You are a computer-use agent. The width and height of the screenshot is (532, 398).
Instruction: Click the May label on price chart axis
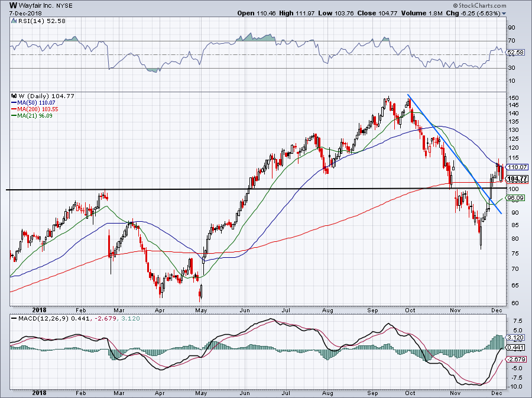201,310
